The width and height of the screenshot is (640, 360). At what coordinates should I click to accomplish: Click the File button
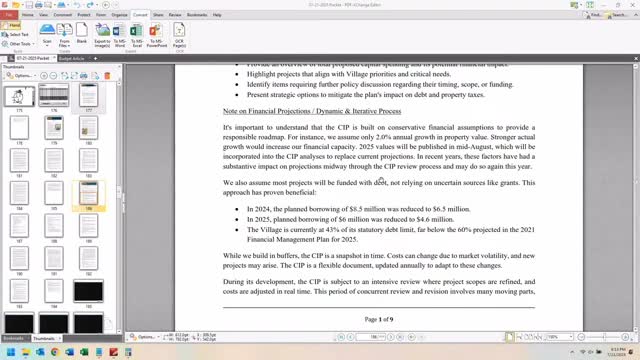click(9, 15)
